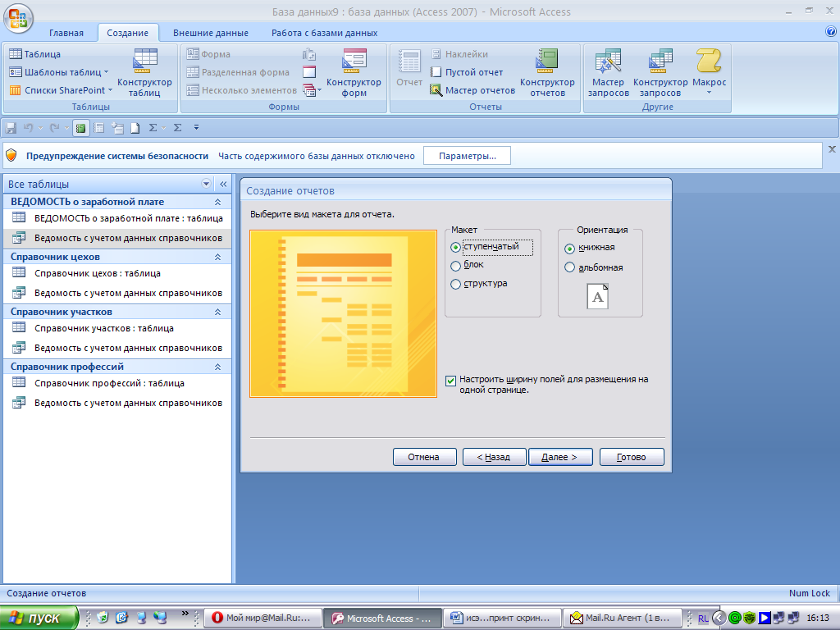840x630 pixels.
Task: Open the Макрос dropdown arrow
Action: click(709, 94)
